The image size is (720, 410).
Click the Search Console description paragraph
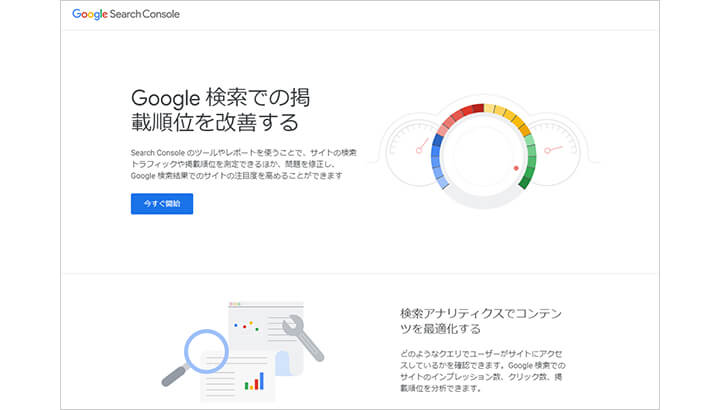[243, 164]
